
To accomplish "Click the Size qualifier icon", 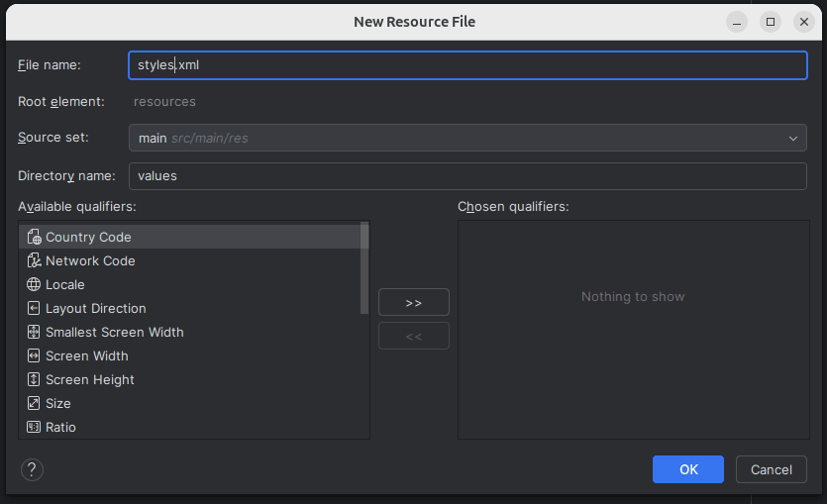I will (34, 403).
